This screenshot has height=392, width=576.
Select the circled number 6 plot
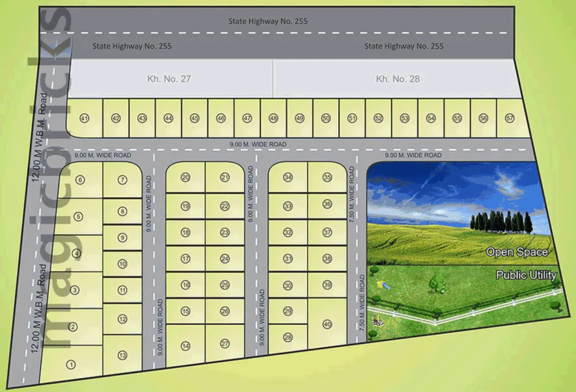click(x=81, y=180)
